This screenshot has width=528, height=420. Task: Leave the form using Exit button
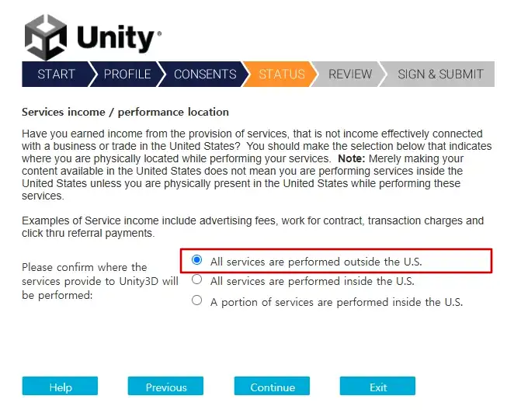377,387
